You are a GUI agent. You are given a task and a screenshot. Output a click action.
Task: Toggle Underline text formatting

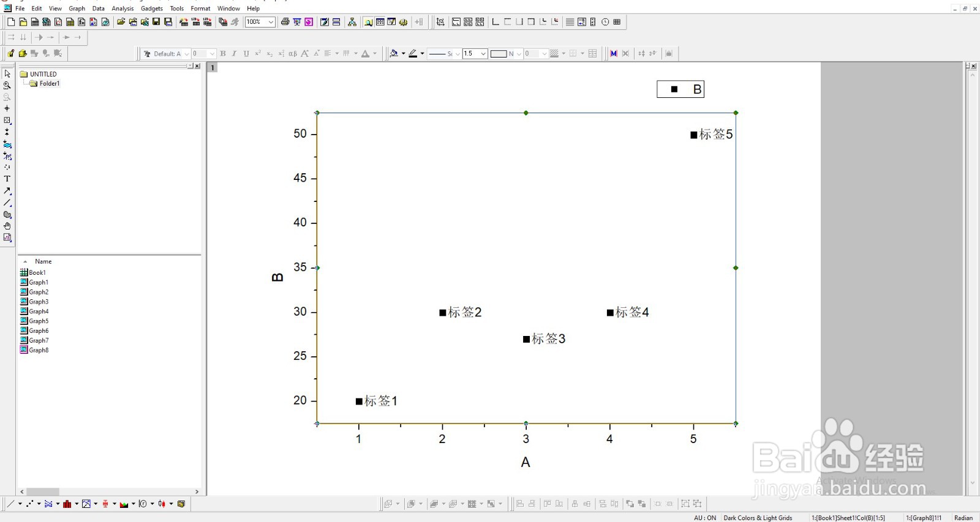pos(246,54)
